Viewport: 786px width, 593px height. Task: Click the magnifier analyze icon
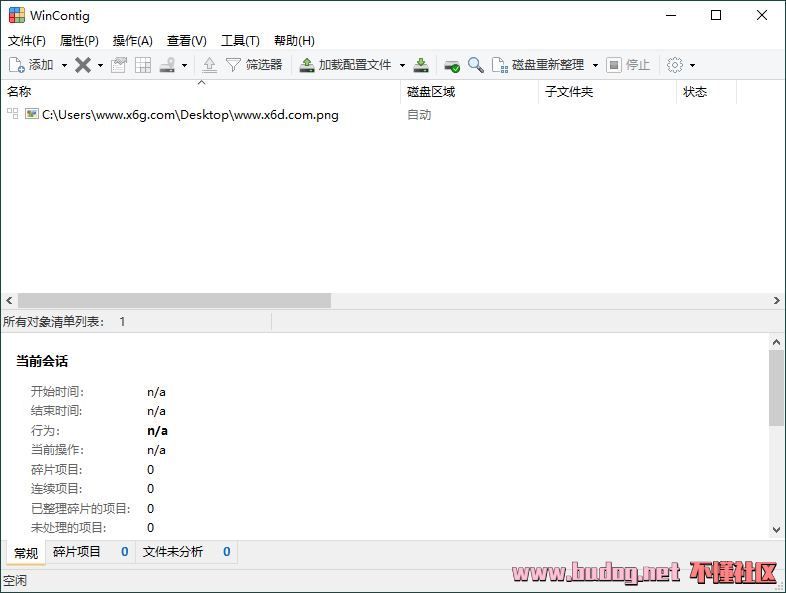pyautogui.click(x=476, y=65)
